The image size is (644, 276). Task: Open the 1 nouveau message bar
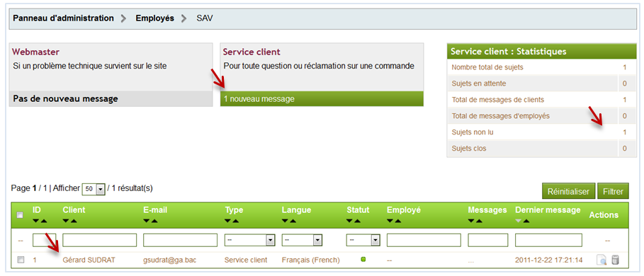coord(322,99)
